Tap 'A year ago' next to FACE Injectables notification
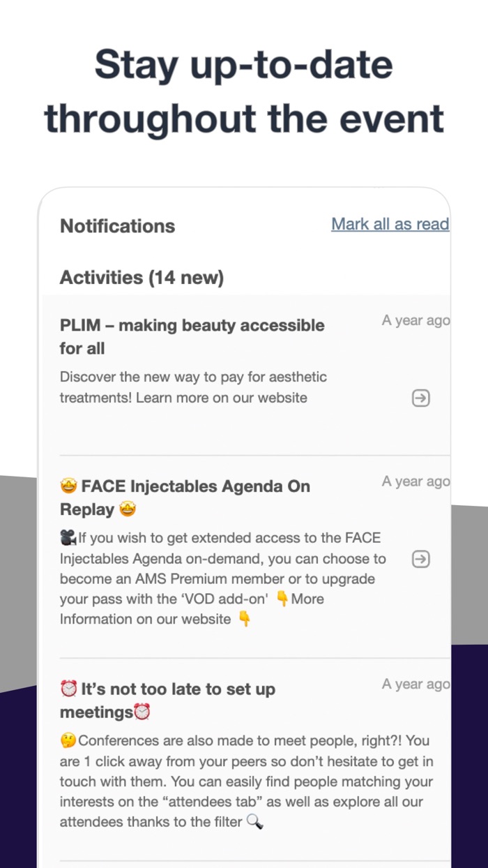The height and width of the screenshot is (868, 488). (x=415, y=481)
